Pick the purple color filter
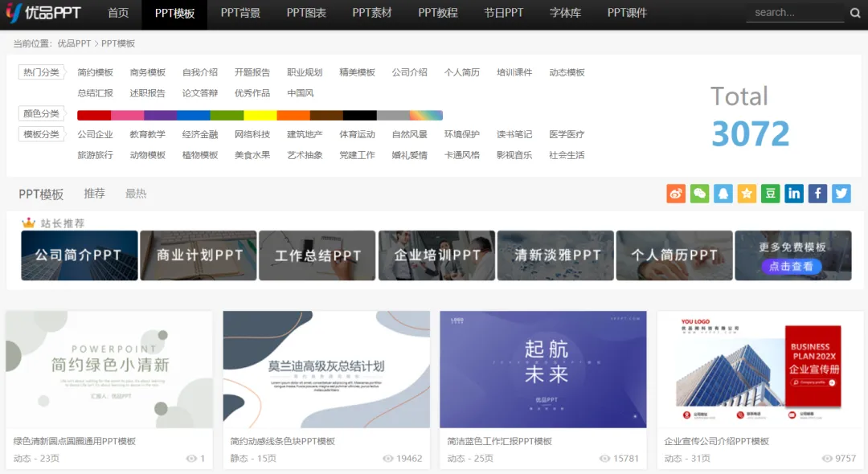The image size is (868, 474). (161, 115)
